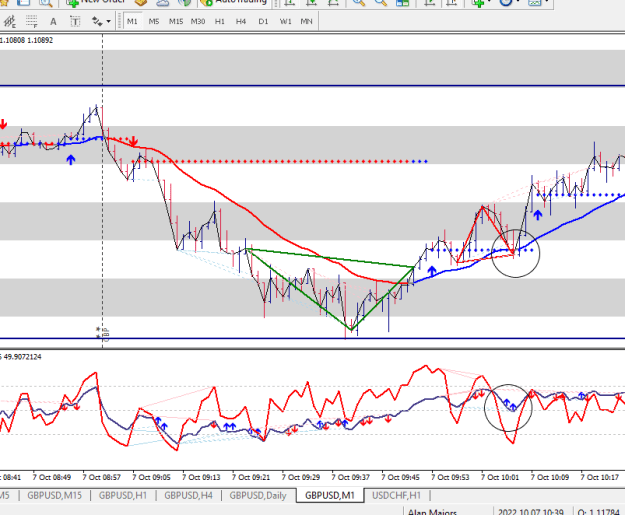Select the Text Label tool
Image resolution: width=625 pixels, height=515 pixels.
tap(75, 22)
